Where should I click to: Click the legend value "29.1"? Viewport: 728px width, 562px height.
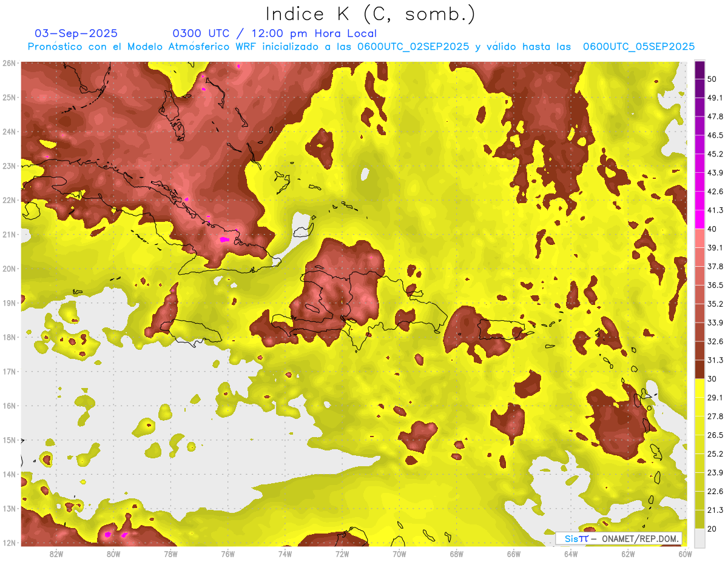[715, 398]
